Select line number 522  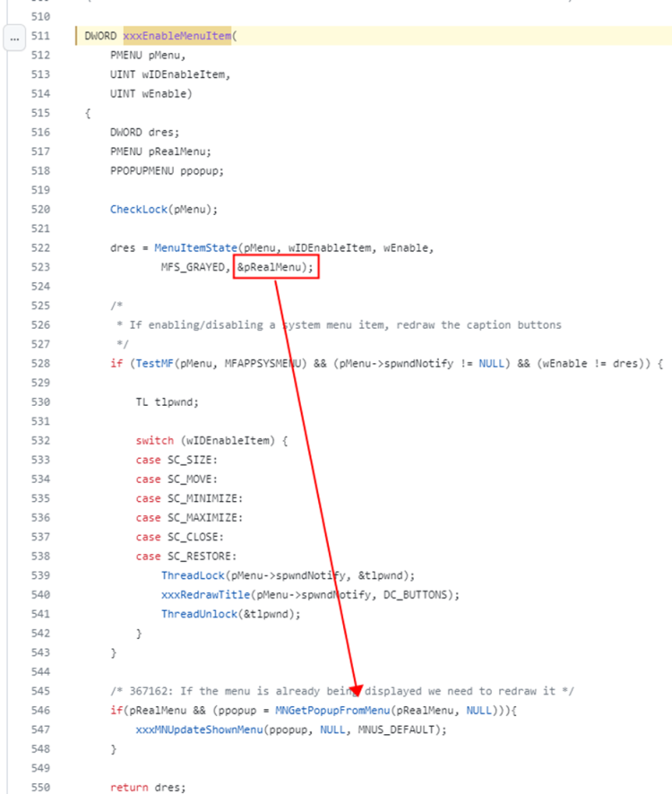(x=40, y=248)
